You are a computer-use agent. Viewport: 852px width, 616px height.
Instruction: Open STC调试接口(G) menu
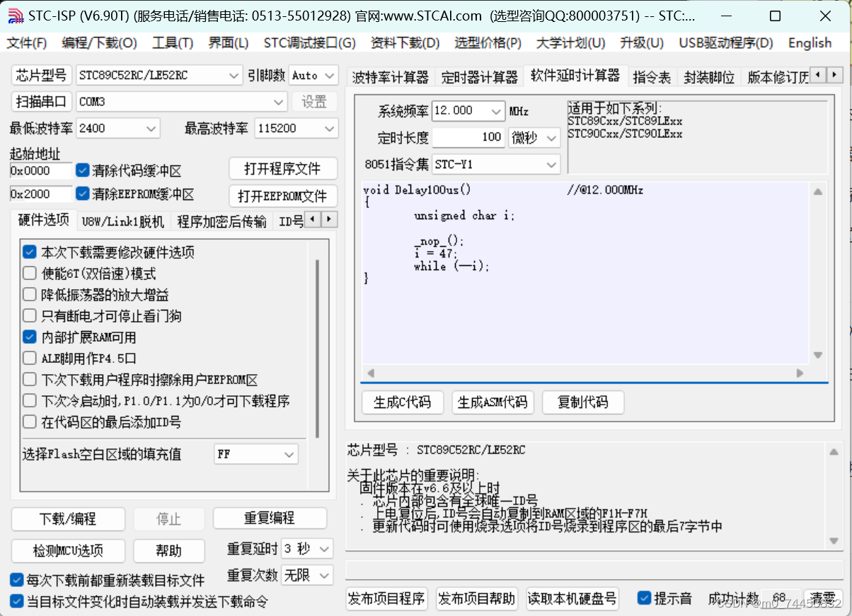(309, 43)
